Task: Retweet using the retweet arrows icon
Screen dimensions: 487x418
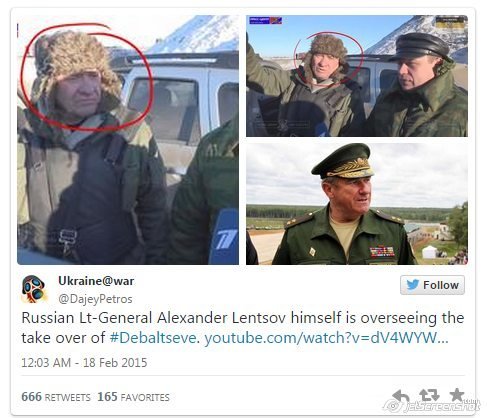Action: pos(429,395)
